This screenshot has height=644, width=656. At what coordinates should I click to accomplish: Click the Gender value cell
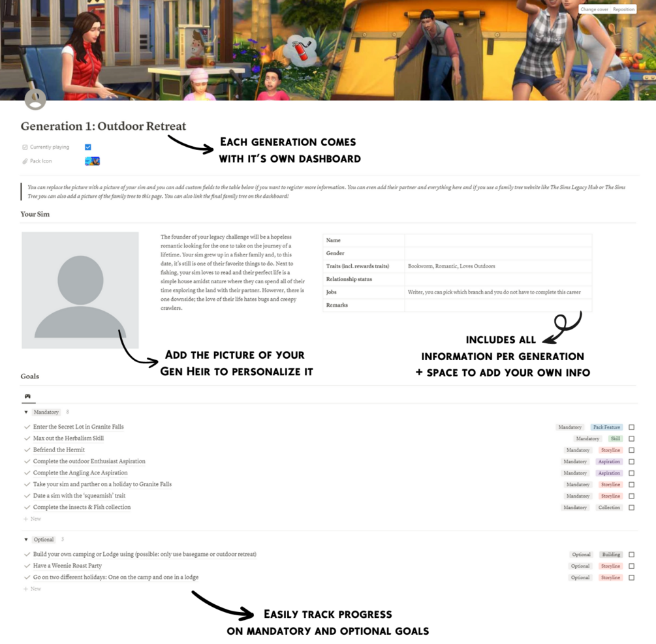[498, 253]
